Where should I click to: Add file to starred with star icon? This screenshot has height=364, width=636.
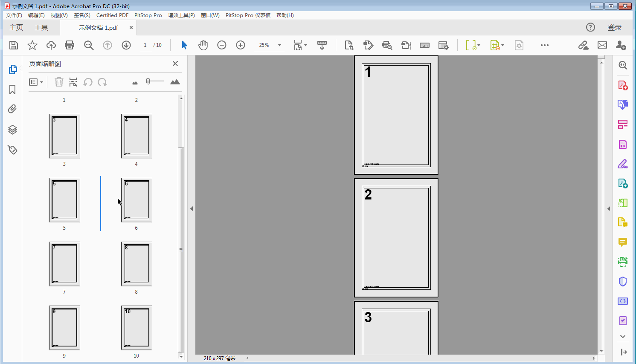tap(32, 45)
